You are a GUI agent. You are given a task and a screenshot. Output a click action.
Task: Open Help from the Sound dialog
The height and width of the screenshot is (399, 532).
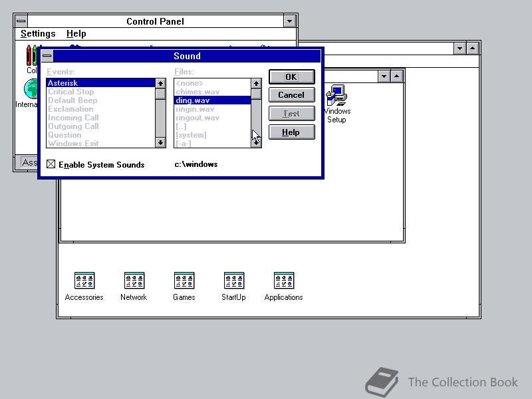291,132
